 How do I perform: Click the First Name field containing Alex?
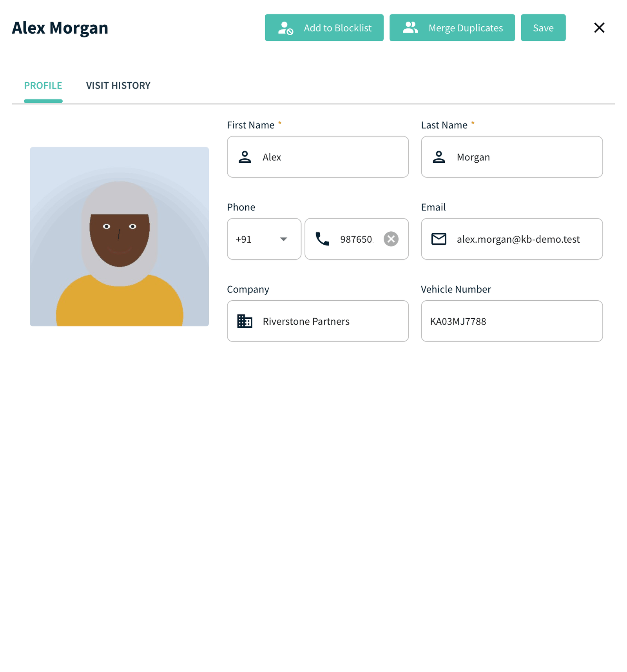[318, 157]
